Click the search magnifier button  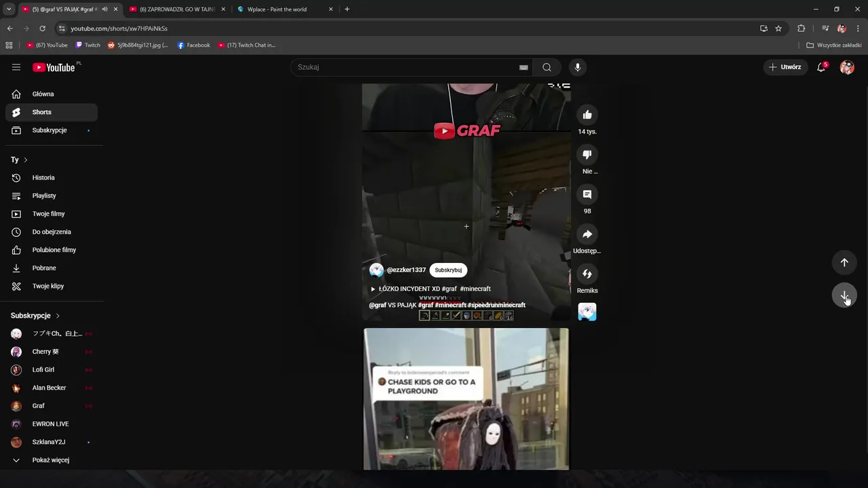coord(547,67)
